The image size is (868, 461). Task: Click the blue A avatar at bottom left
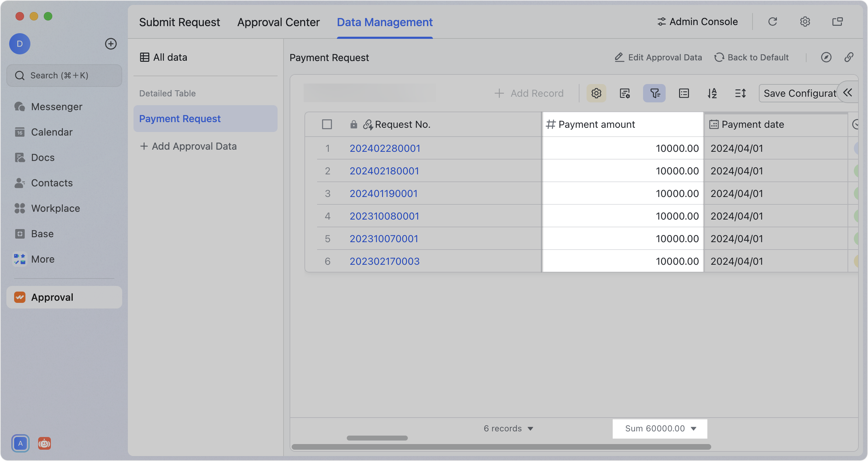(x=20, y=443)
